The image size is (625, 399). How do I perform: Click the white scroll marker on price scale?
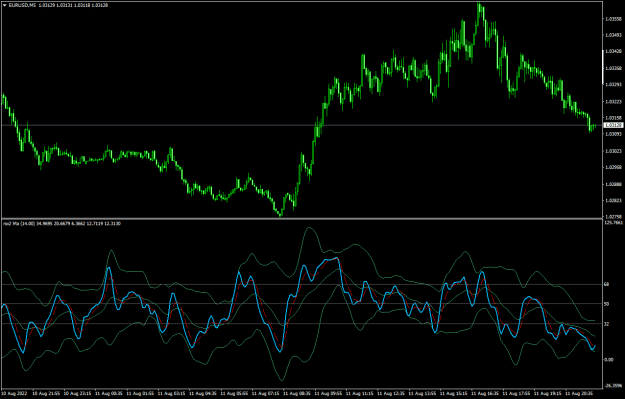click(602, 67)
